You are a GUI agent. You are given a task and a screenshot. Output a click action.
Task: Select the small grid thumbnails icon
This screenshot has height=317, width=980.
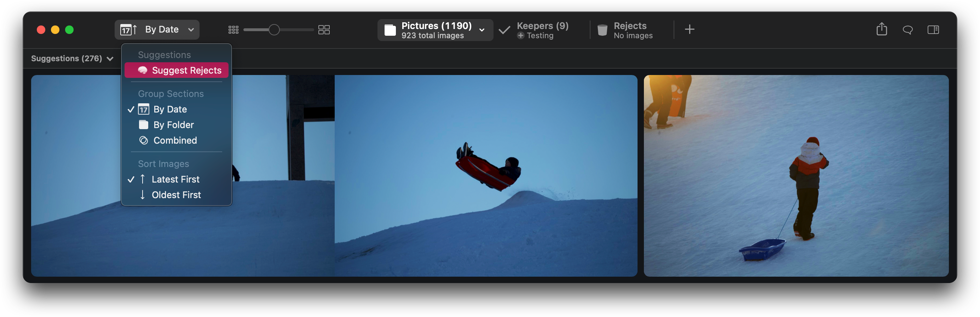tap(233, 30)
